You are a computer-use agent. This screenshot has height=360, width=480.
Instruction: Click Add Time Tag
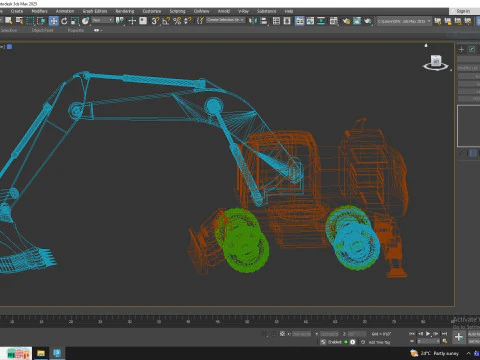[x=379, y=342]
